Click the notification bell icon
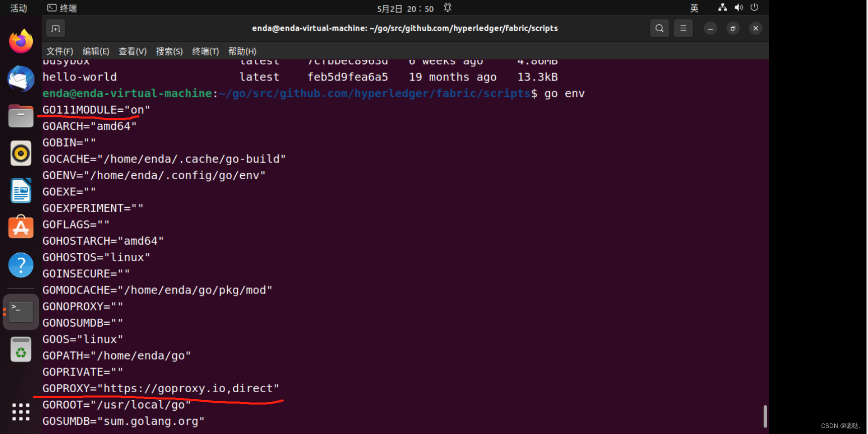Image resolution: width=868 pixels, height=434 pixels. (447, 8)
